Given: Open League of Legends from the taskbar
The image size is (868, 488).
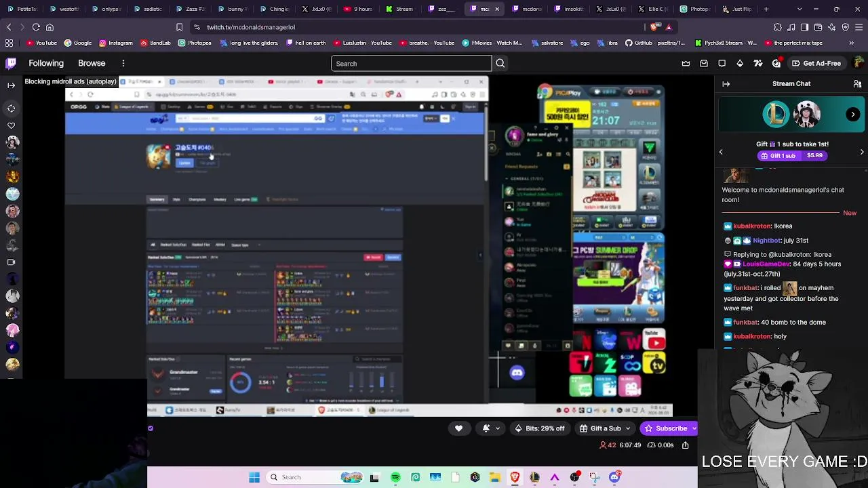Looking at the screenshot, I should pyautogui.click(x=535, y=477).
